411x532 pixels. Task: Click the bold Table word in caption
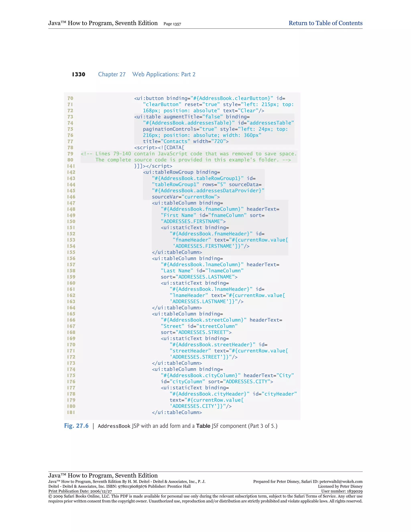click(203, 426)
